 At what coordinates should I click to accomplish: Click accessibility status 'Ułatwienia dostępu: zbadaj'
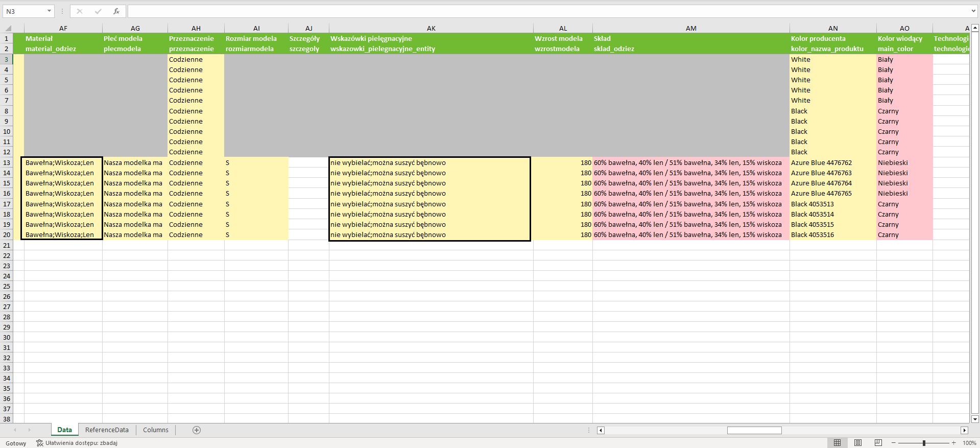(77, 443)
